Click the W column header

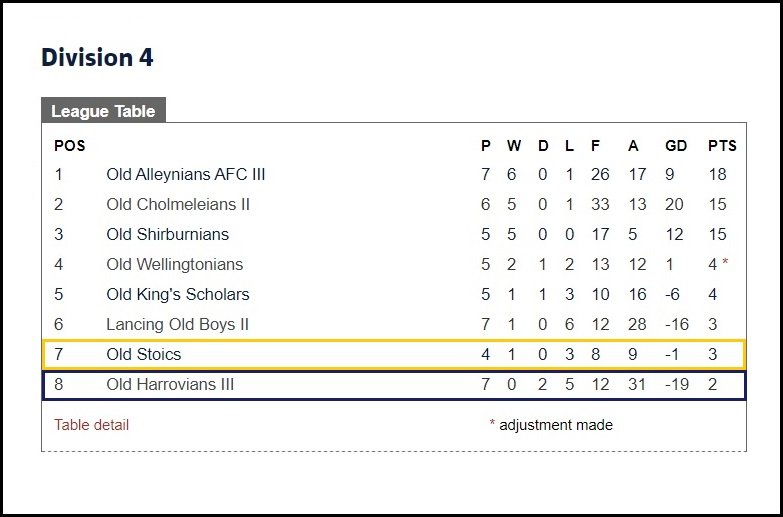pyautogui.click(x=514, y=146)
